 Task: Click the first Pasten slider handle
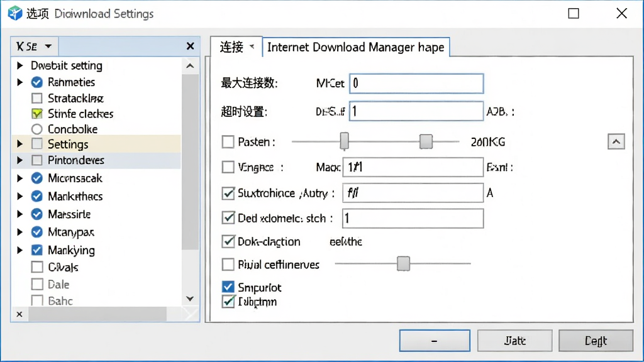point(344,141)
